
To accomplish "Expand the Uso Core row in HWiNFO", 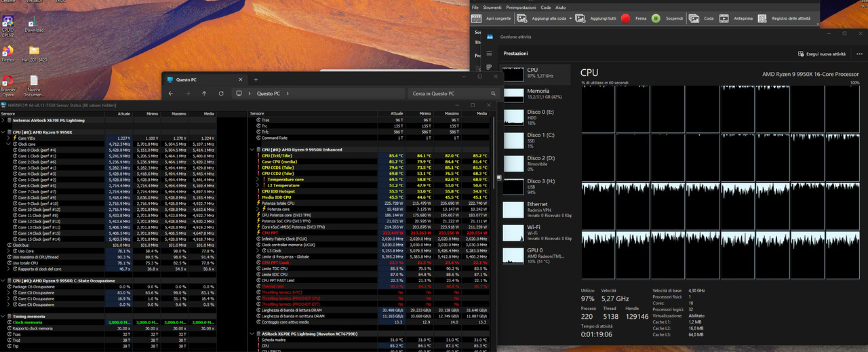I will click(8, 251).
